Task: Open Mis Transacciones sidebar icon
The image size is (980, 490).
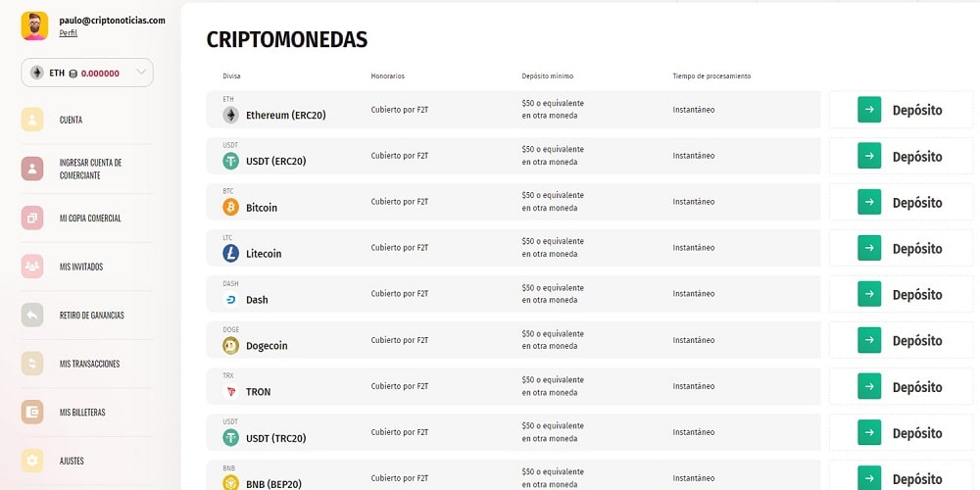Action: click(x=32, y=364)
